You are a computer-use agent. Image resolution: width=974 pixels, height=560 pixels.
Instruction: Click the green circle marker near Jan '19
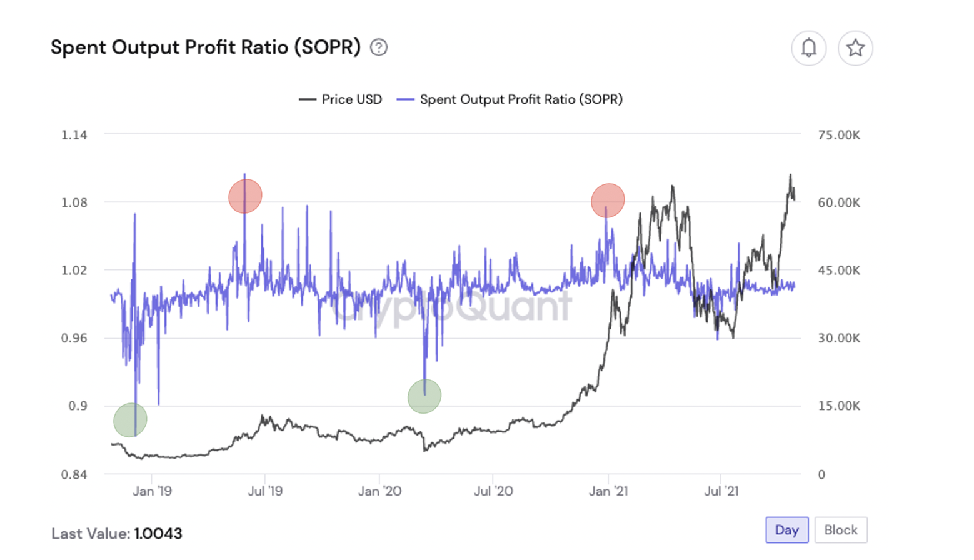pyautogui.click(x=129, y=420)
